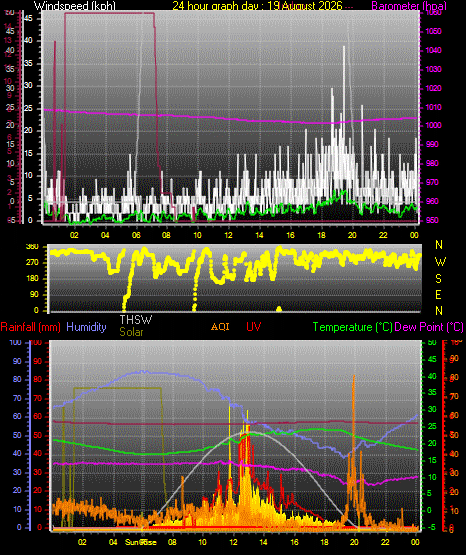Click hour 06 under the windspeed graph

(136, 235)
